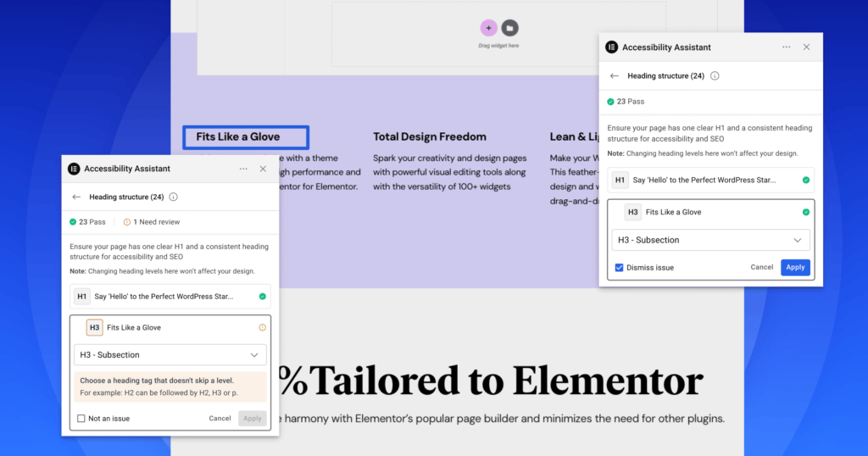Image resolution: width=868 pixels, height=456 pixels.
Task: Select the H1 'Say Hello' heading row in left panel
Action: pos(170,297)
